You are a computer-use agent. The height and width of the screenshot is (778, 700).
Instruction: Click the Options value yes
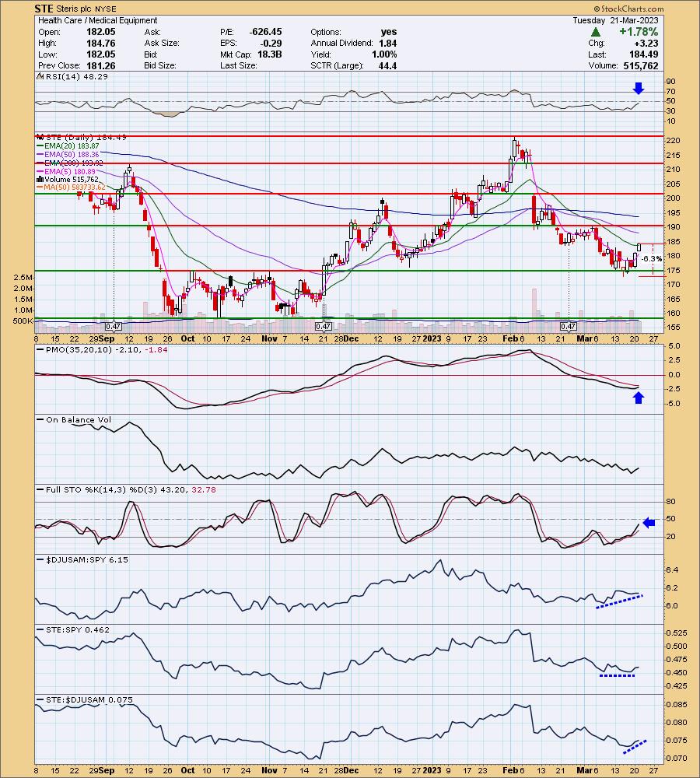click(388, 32)
